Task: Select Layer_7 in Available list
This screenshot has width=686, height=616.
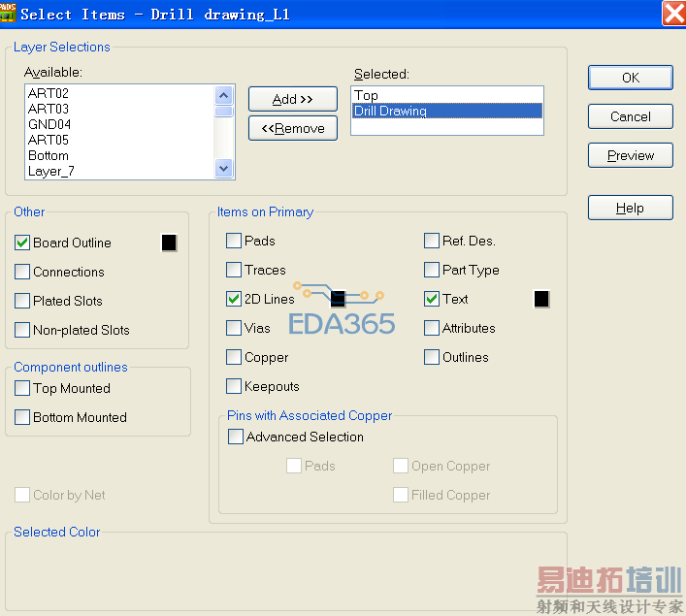Action: (120, 171)
